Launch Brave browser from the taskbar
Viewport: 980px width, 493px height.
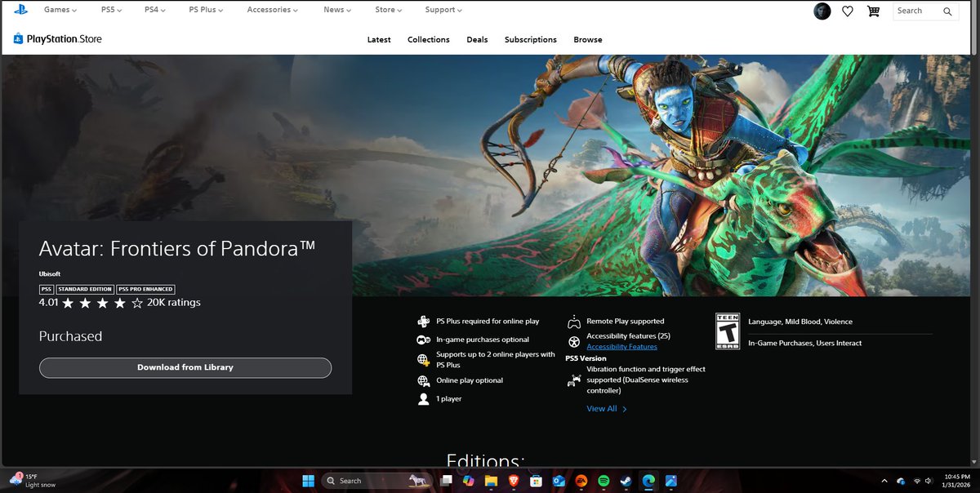(514, 480)
